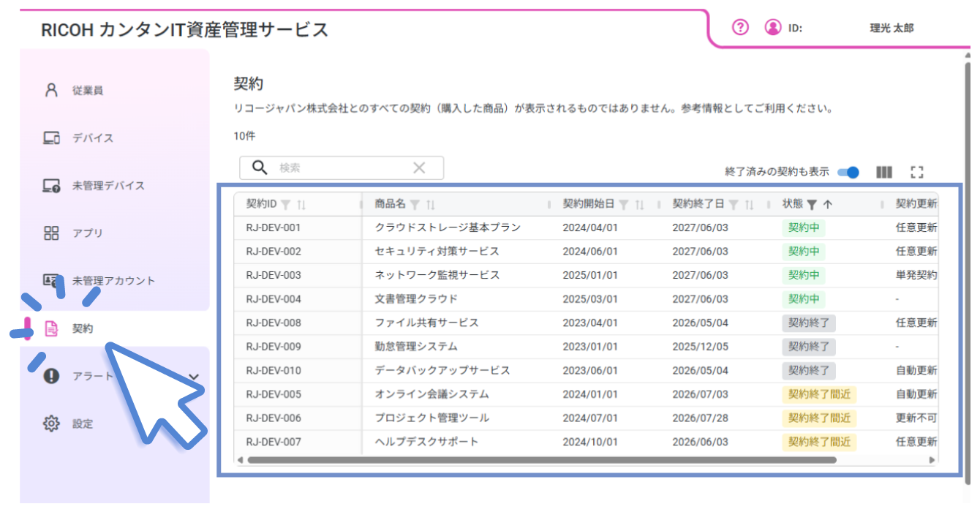Click the アラート exclamation icon

(x=51, y=377)
